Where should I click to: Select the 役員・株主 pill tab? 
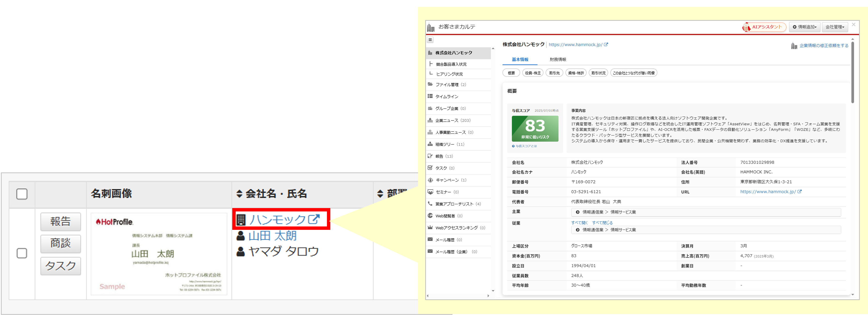[532, 73]
